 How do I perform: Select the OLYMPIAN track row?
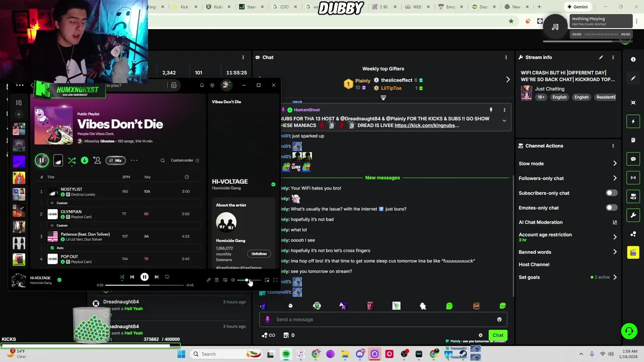tap(120, 214)
